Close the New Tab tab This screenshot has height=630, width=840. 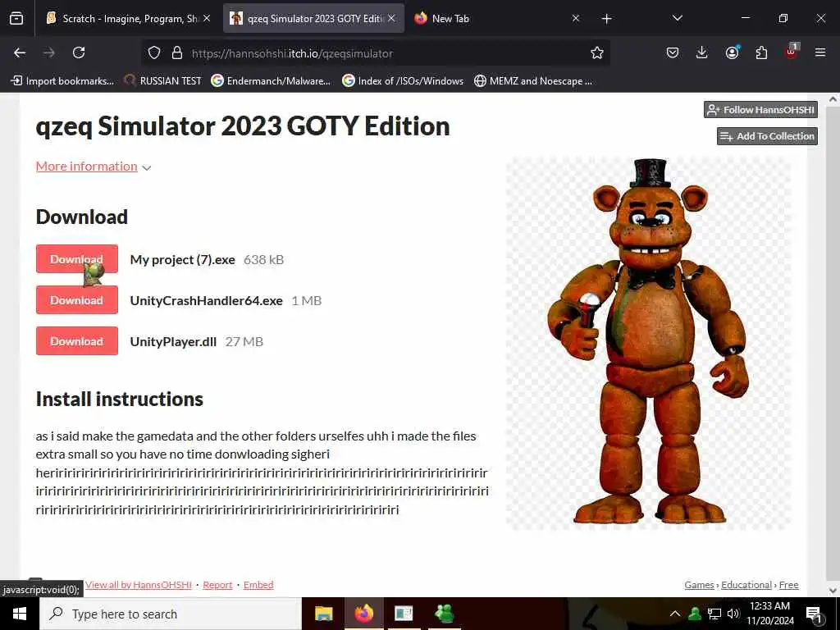[x=576, y=18]
